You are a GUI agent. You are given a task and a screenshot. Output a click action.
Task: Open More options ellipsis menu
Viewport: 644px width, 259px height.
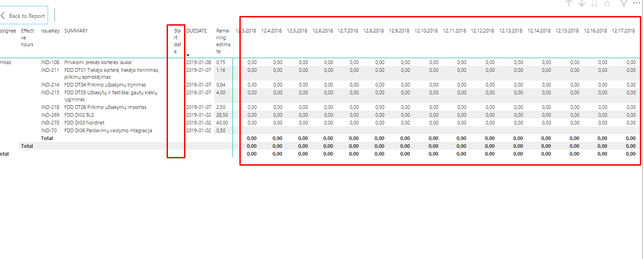coord(637,3)
